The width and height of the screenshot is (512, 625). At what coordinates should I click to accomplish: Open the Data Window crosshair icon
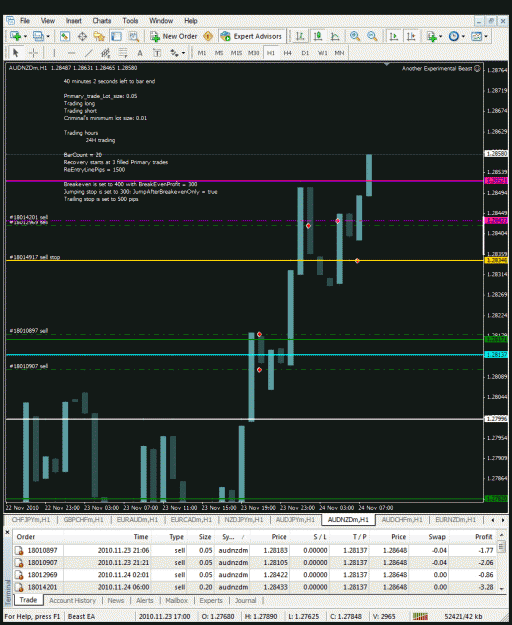[x=82, y=36]
